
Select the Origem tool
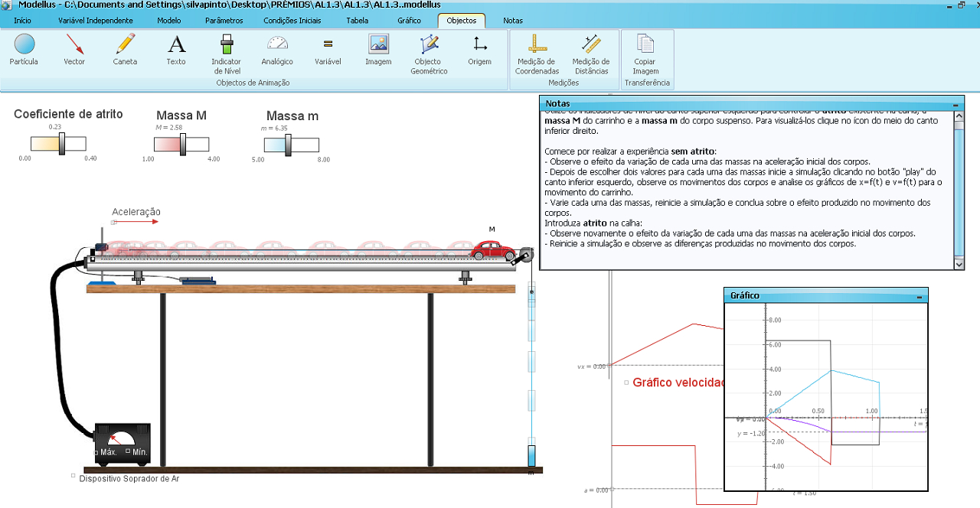(x=480, y=50)
